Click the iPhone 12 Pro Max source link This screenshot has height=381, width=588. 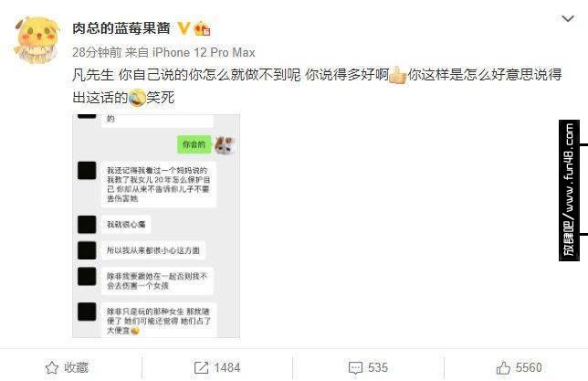204,52
